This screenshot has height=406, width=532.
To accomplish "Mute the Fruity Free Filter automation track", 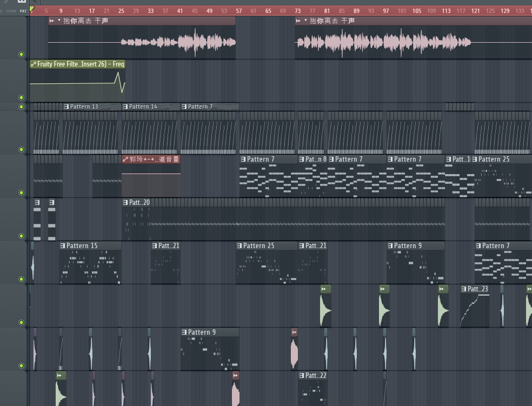I will [22, 98].
